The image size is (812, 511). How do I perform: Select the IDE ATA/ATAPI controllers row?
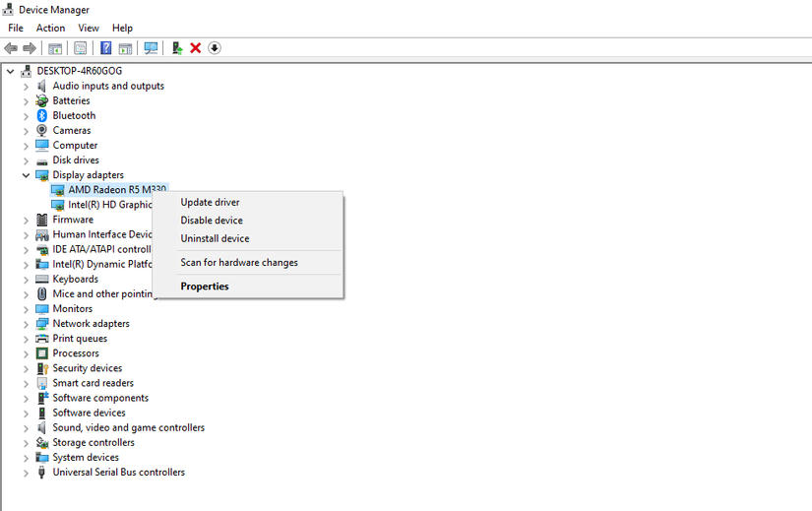point(101,249)
